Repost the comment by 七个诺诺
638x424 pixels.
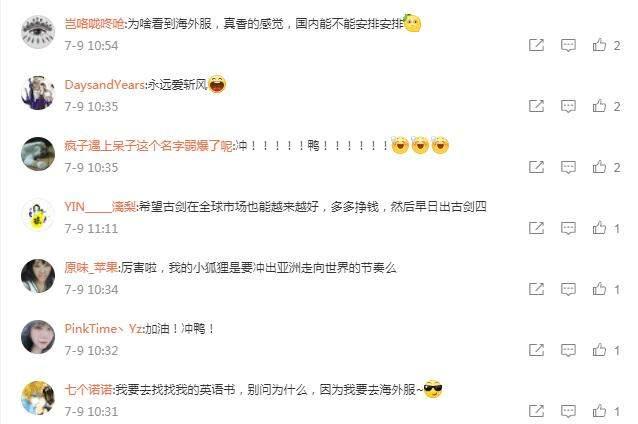click(x=536, y=411)
